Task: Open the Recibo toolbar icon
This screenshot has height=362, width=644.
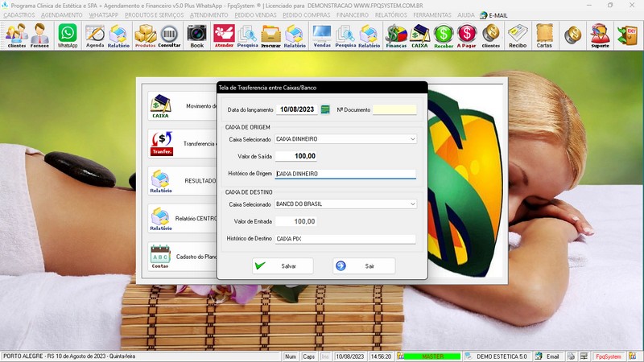Action: pyautogui.click(x=518, y=35)
